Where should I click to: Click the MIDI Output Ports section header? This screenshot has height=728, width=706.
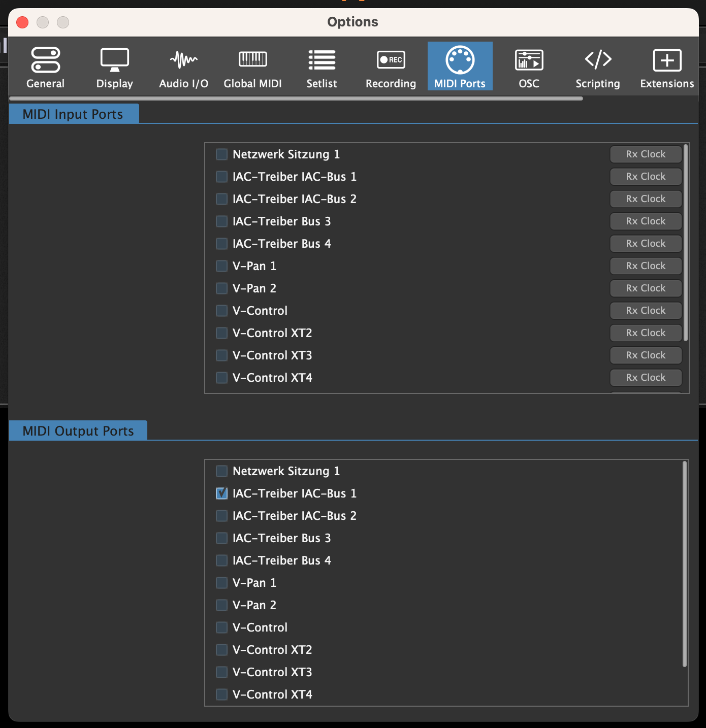click(x=78, y=431)
